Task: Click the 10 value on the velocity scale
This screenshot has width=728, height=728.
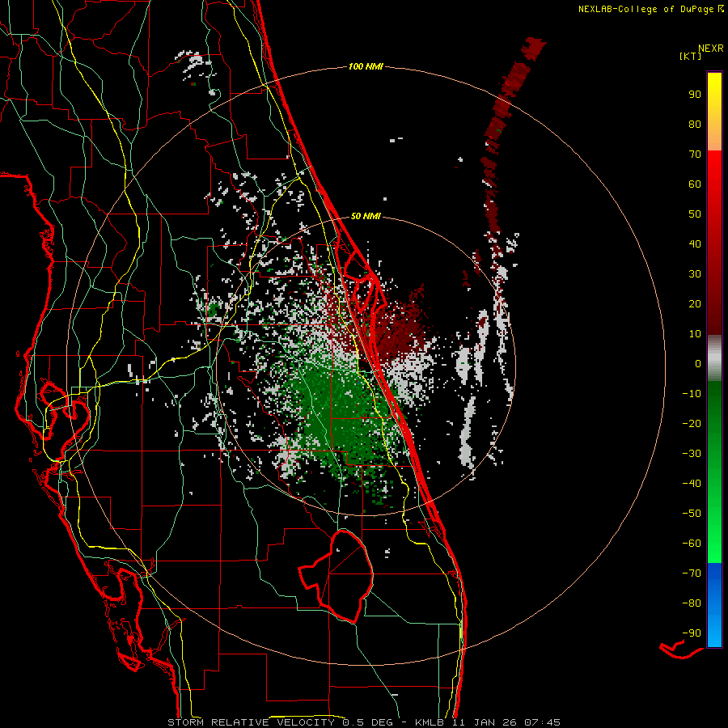Action: [x=695, y=334]
